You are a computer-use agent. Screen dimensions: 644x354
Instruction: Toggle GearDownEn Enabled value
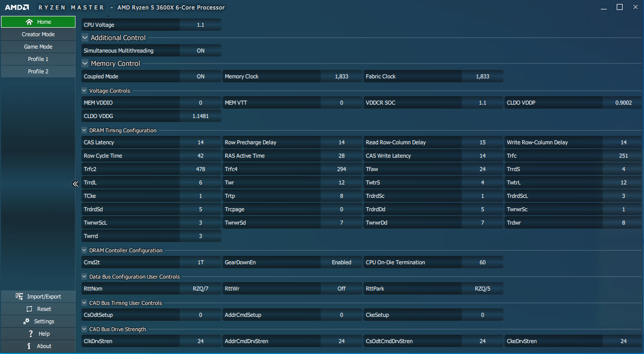click(x=342, y=262)
